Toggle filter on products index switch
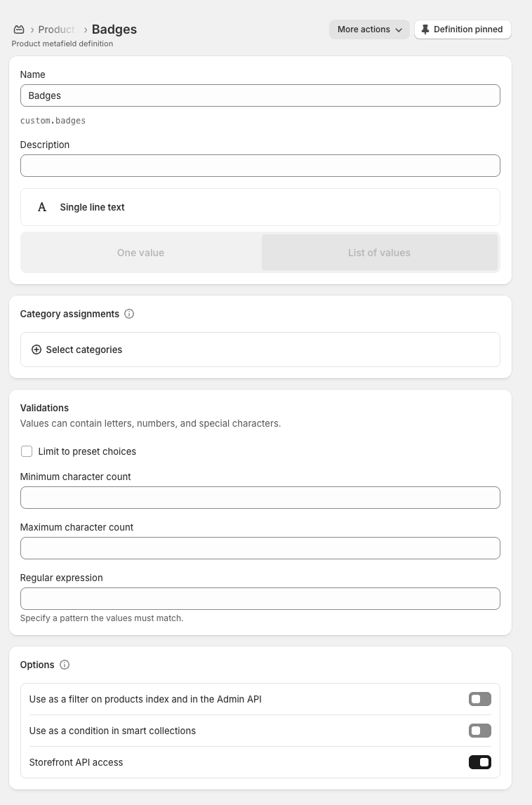 point(479,699)
